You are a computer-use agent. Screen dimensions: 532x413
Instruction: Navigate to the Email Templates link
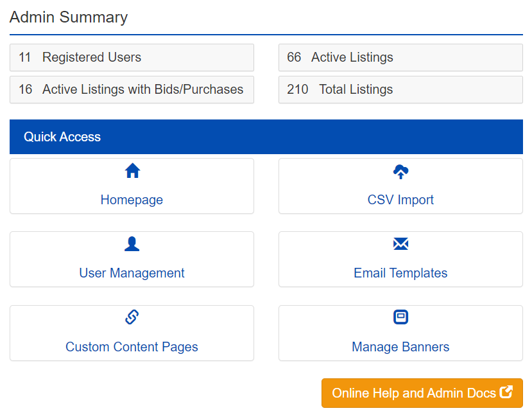coord(400,273)
